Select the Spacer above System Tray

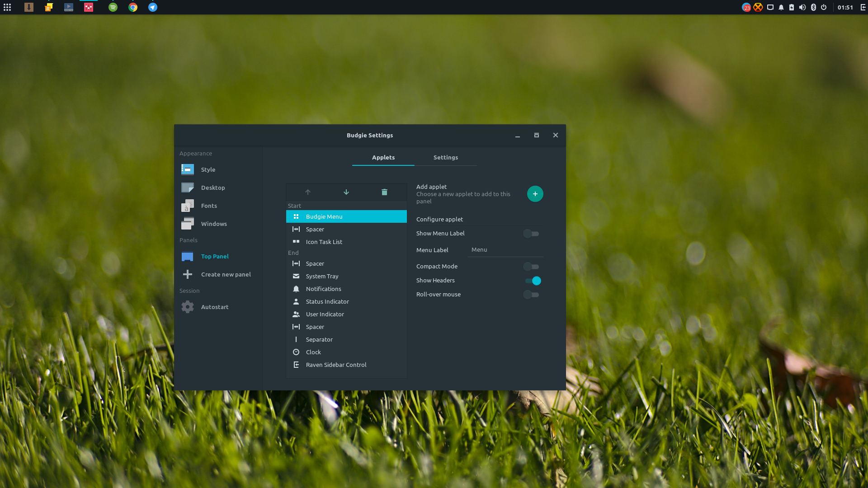pyautogui.click(x=346, y=263)
